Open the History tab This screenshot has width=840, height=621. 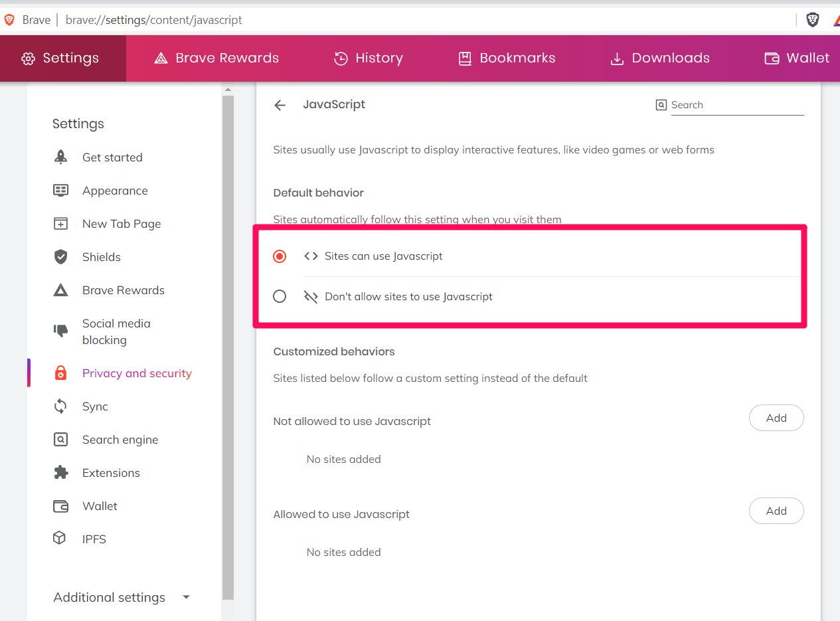click(x=368, y=58)
